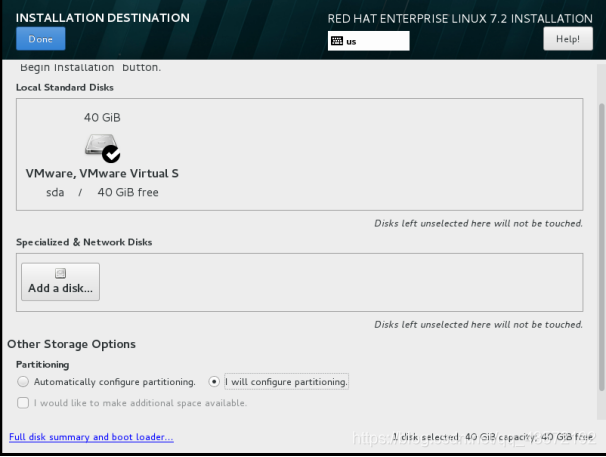The height and width of the screenshot is (457, 606).
Task: Select I will configure partitioning radio
Action: click(214, 382)
